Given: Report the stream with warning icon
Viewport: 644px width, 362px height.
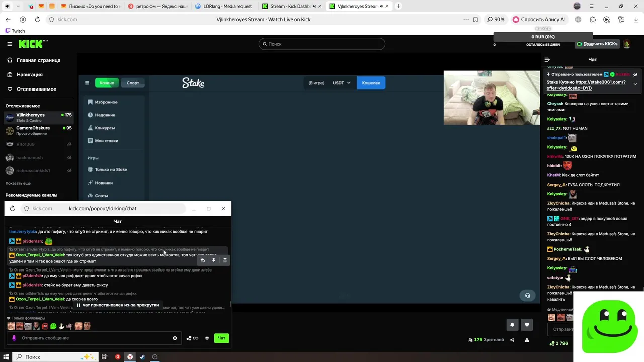Looking at the screenshot, I should (527, 340).
